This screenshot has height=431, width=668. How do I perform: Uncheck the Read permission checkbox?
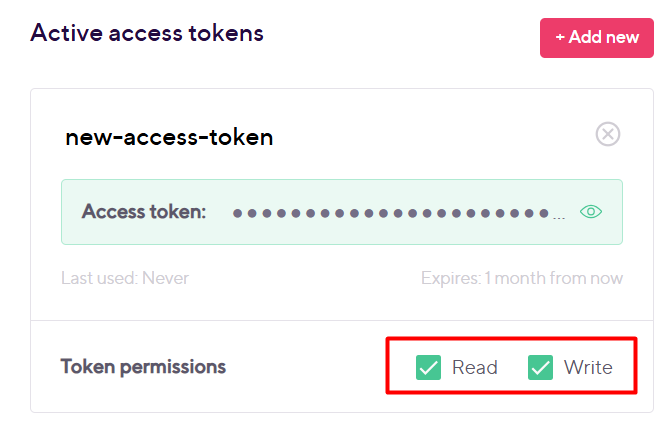point(428,367)
